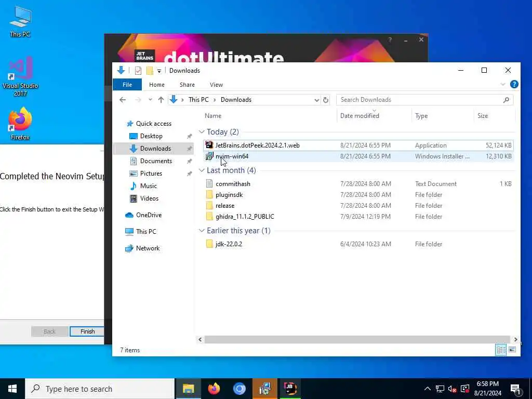Select Quick access in the navigation pane
The height and width of the screenshot is (399, 532).
coord(154,124)
